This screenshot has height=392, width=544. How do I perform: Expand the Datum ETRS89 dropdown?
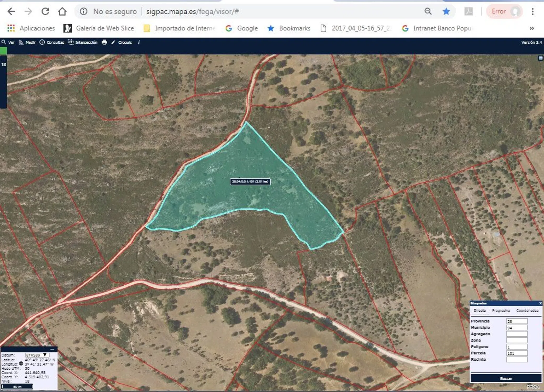tap(37, 355)
